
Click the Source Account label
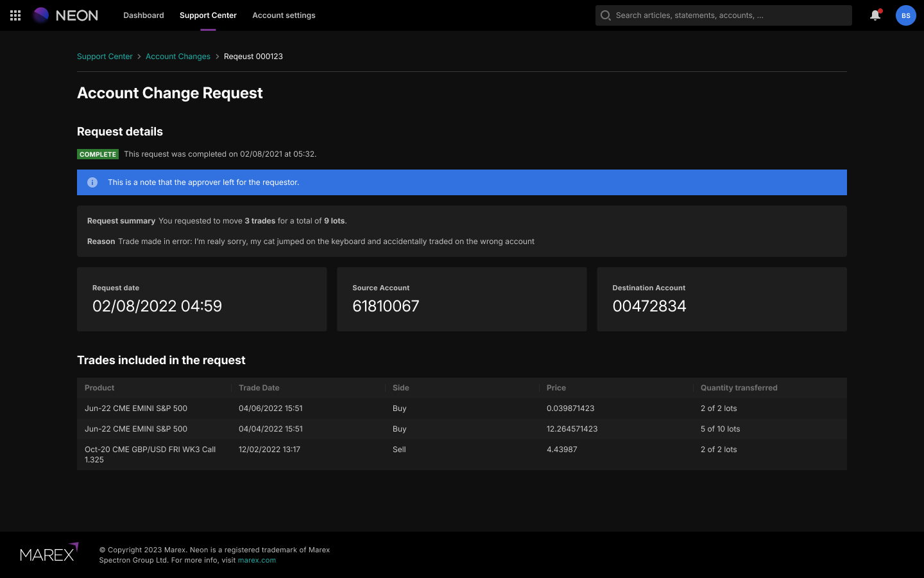(x=381, y=288)
